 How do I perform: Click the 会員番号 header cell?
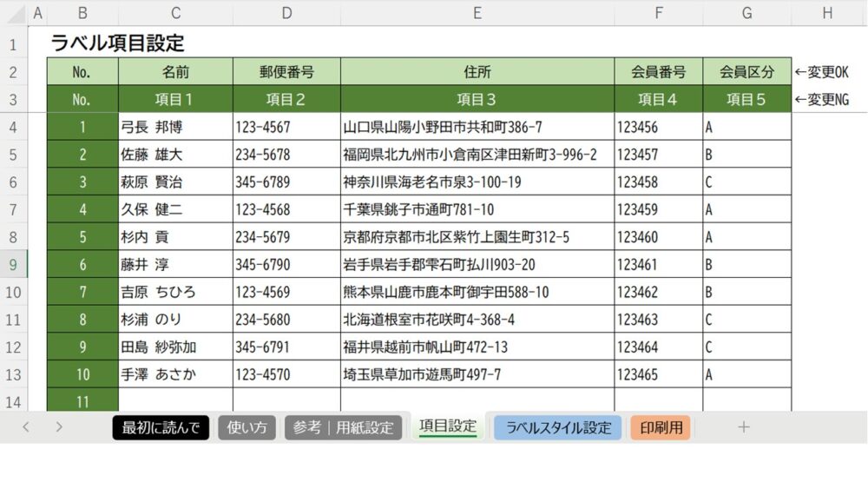(659, 72)
